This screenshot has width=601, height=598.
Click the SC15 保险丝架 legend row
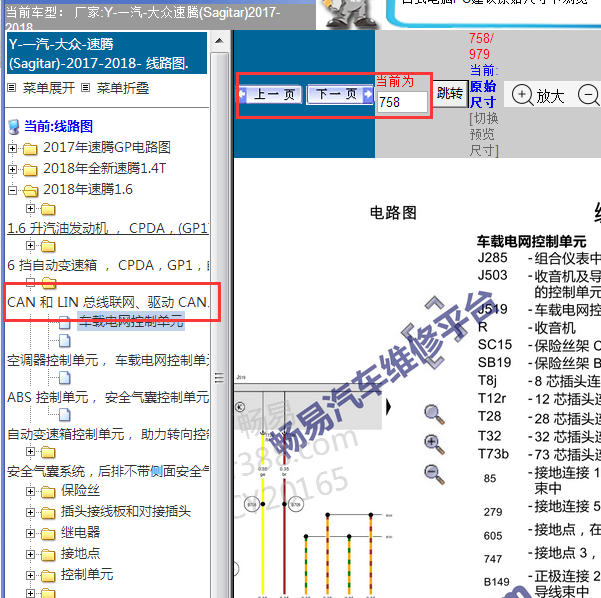click(x=539, y=345)
